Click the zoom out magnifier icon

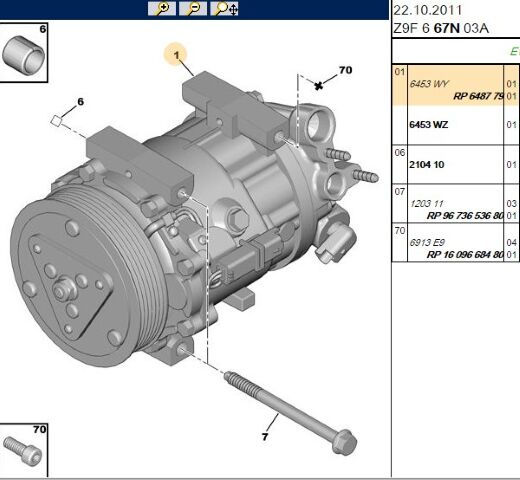(193, 8)
